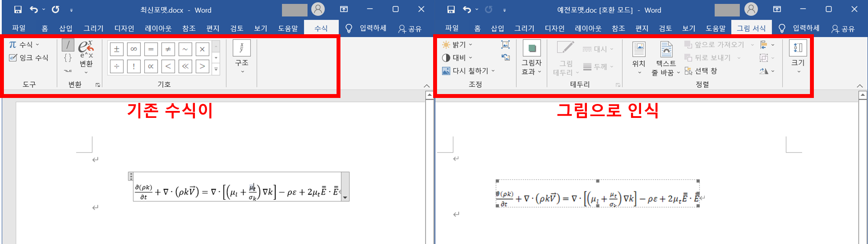Open the 선택 창 selection pane
This screenshot has width=868, height=244.
(x=701, y=71)
